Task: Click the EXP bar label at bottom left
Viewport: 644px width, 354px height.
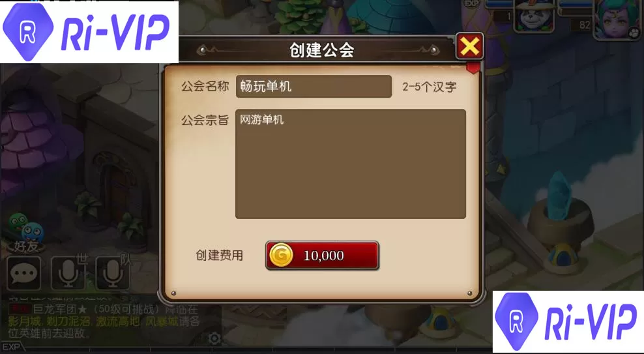Action: point(11,347)
